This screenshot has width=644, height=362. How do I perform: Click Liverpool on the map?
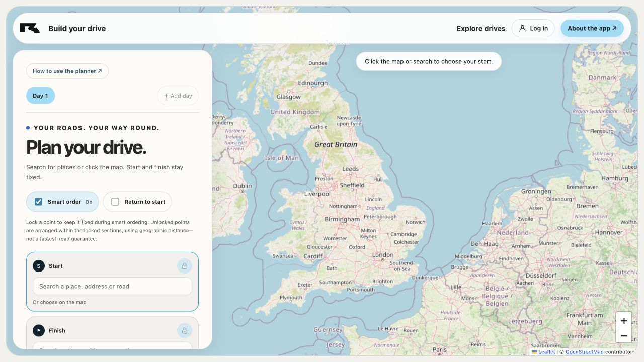pos(317,194)
